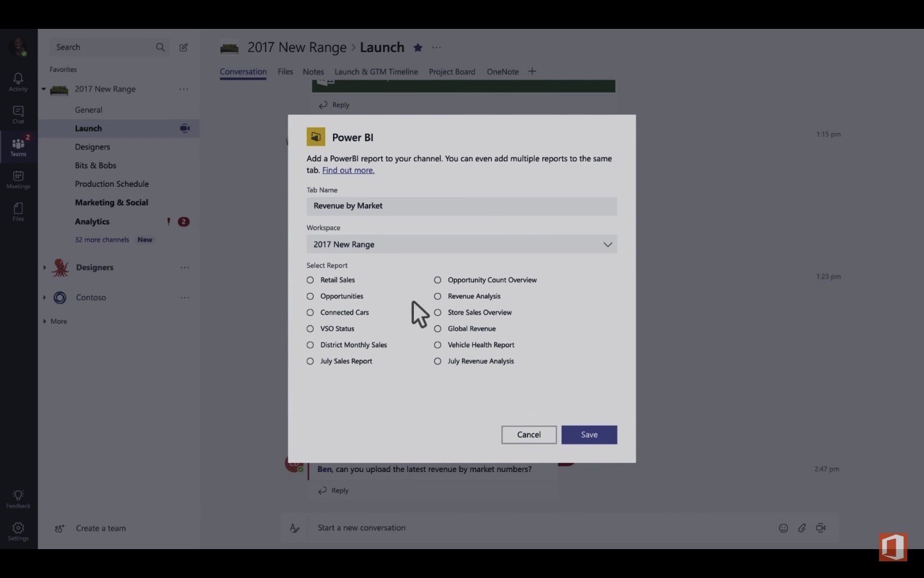Open the Activity bell icon
924x578 pixels.
(18, 81)
